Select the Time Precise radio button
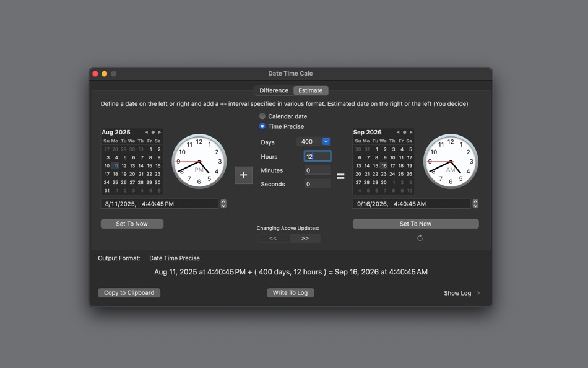This screenshot has width=588, height=368. (262, 126)
